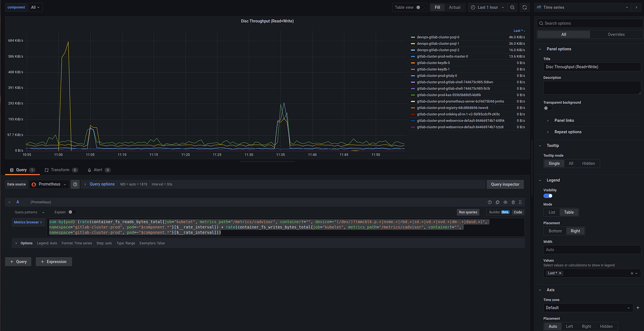Open data source help icon
The width and height of the screenshot is (644, 331).
tap(75, 184)
